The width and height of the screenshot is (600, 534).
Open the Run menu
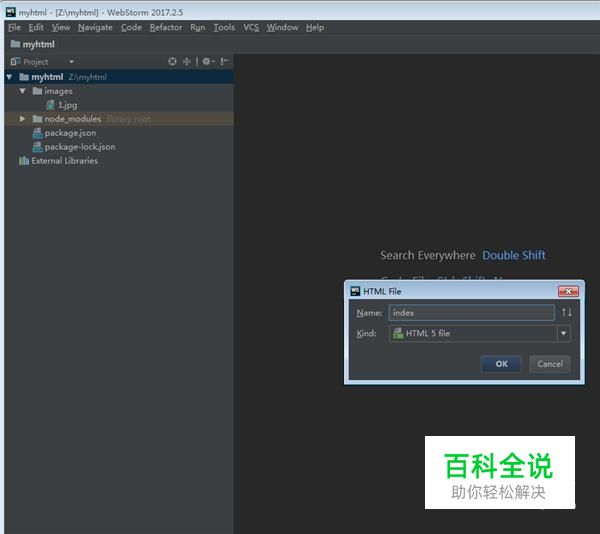click(197, 28)
